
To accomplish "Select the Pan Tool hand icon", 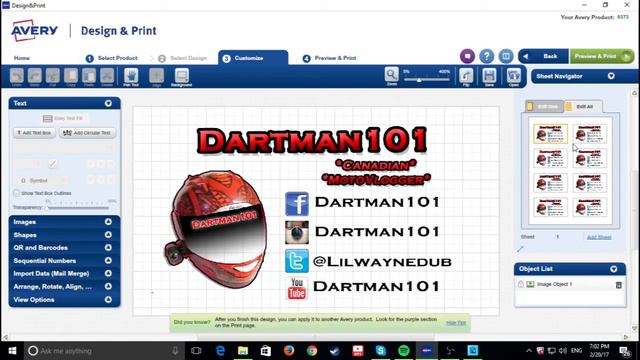I will tap(131, 76).
